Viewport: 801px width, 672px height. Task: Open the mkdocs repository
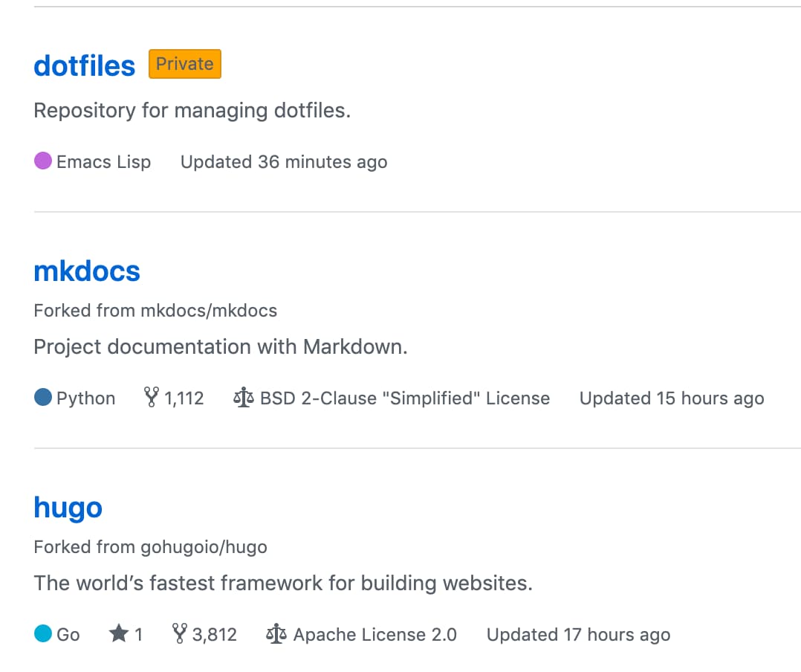pyautogui.click(x=86, y=271)
